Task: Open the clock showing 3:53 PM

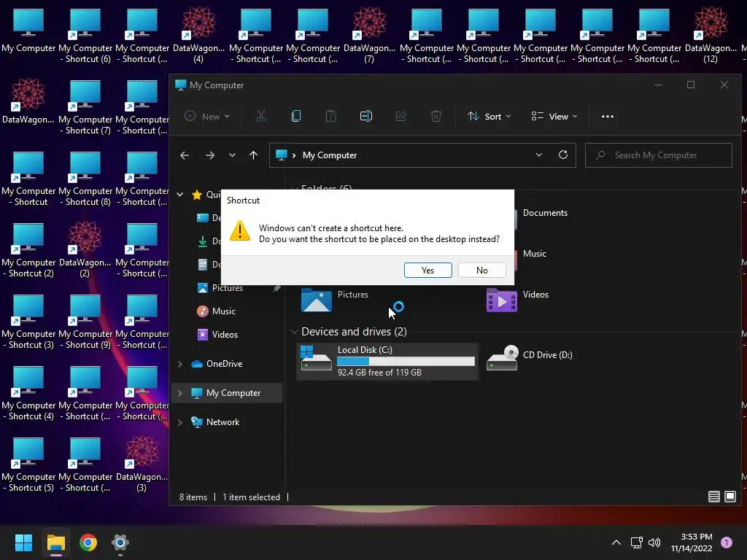Action: pyautogui.click(x=692, y=542)
